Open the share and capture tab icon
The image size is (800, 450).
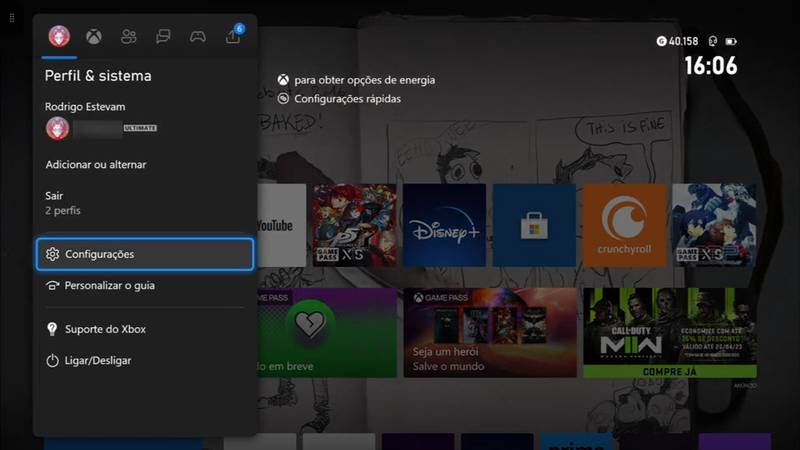coord(233,35)
